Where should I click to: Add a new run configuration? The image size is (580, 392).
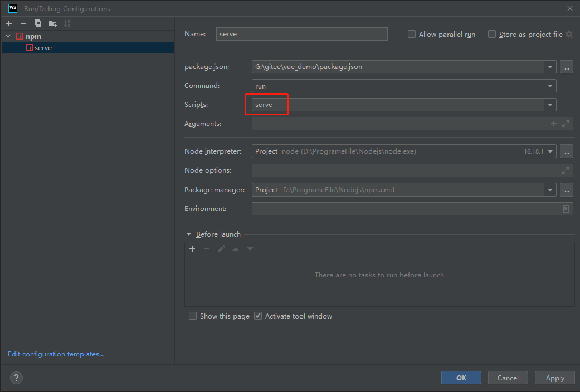[8, 23]
